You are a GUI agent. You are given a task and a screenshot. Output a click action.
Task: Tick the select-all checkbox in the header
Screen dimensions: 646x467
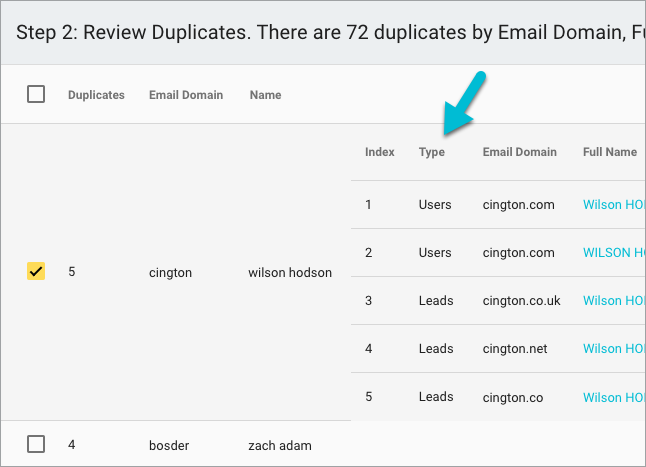(36, 94)
